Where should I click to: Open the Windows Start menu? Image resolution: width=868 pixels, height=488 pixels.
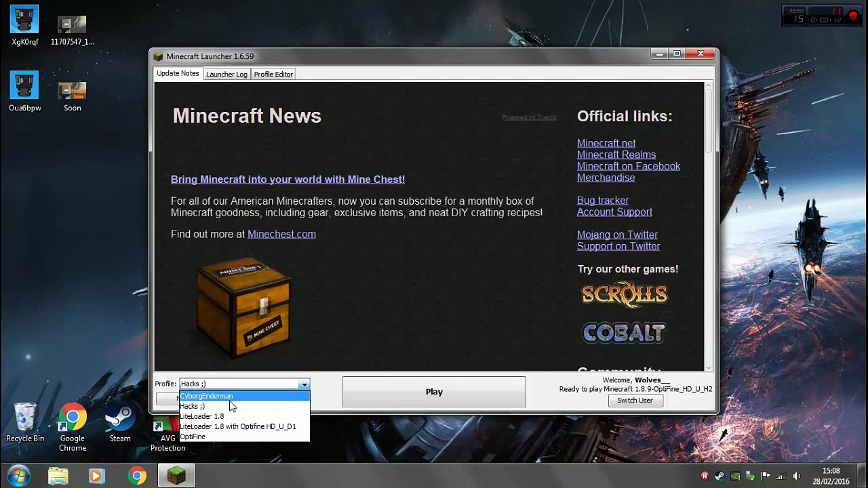tap(18, 476)
